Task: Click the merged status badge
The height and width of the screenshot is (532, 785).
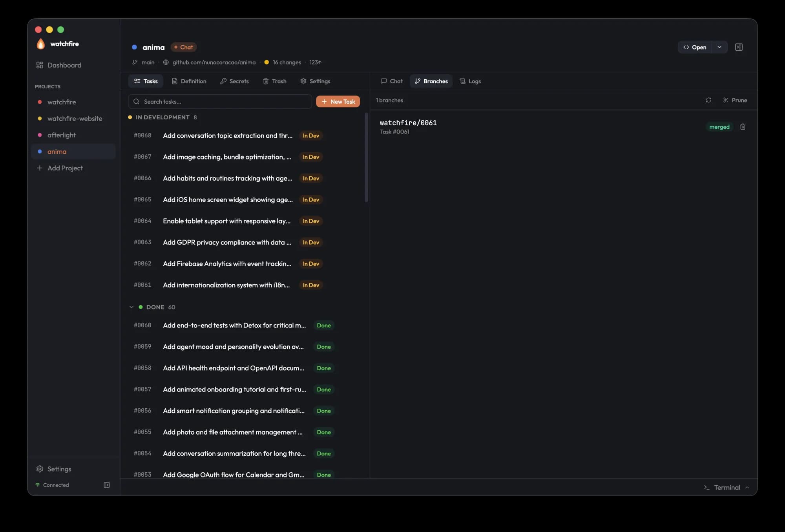Action: coord(719,127)
